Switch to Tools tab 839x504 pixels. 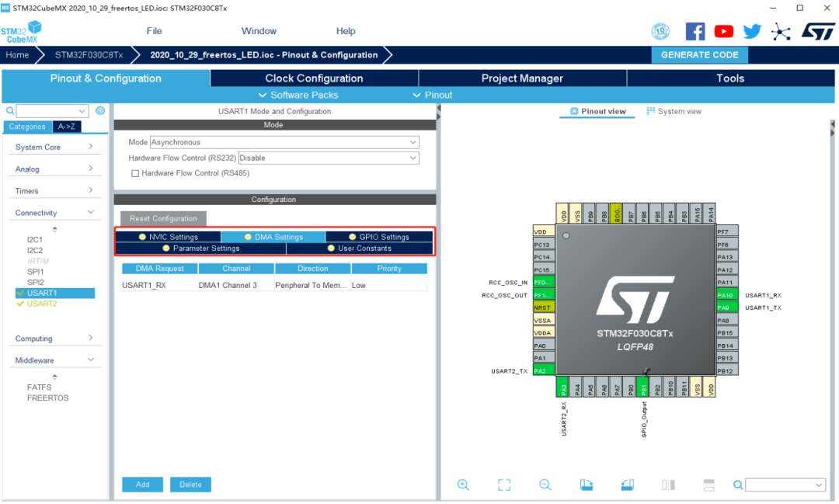730,78
